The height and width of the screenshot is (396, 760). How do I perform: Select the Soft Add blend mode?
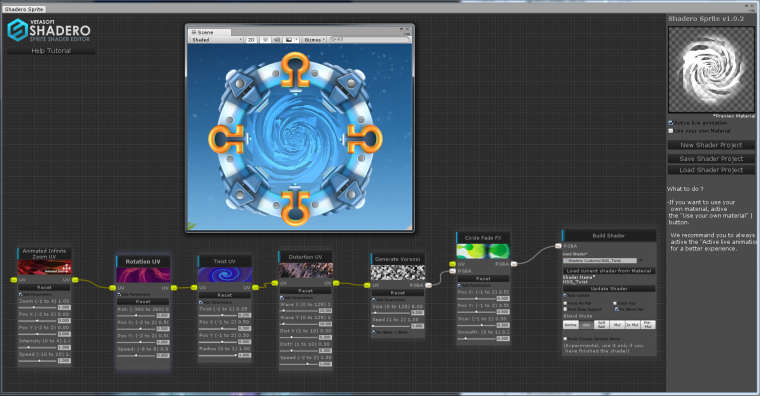pos(602,325)
